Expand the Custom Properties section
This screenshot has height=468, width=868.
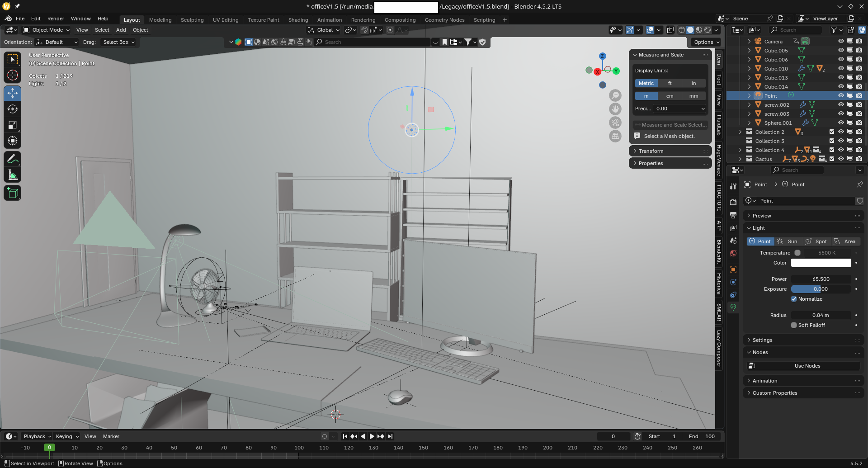coord(774,393)
